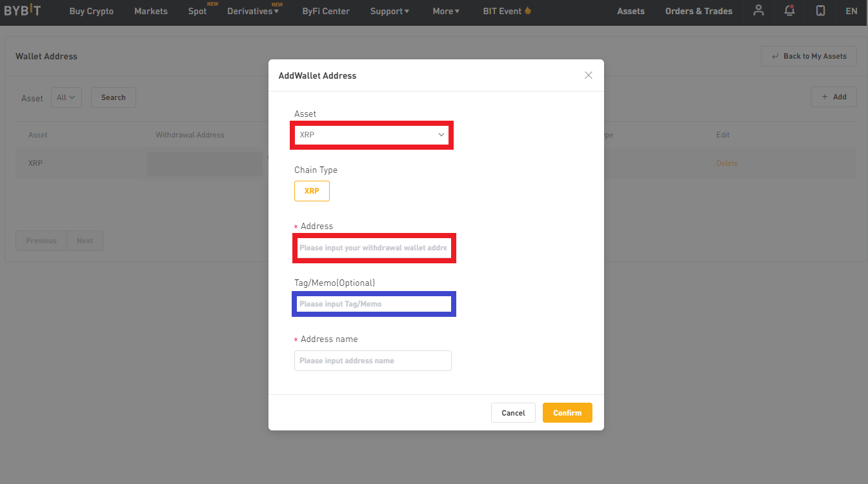Go to the Previous page
868x484 pixels.
(41, 241)
